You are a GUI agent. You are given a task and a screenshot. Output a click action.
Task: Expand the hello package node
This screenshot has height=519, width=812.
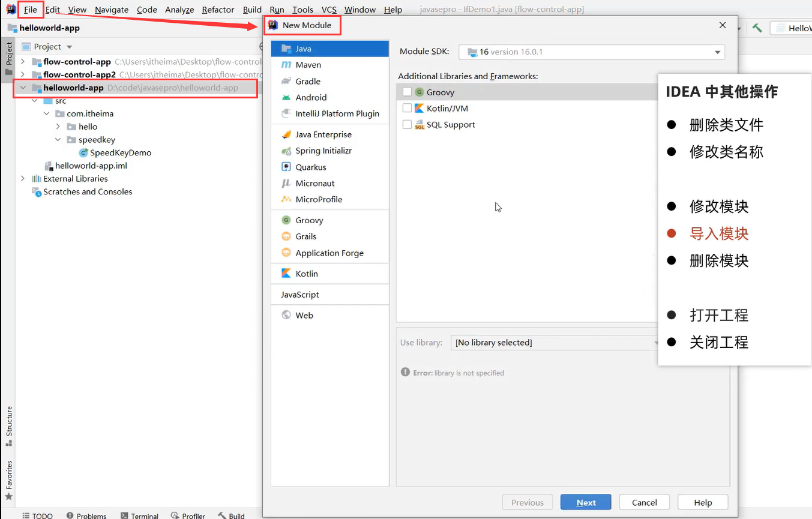point(58,127)
